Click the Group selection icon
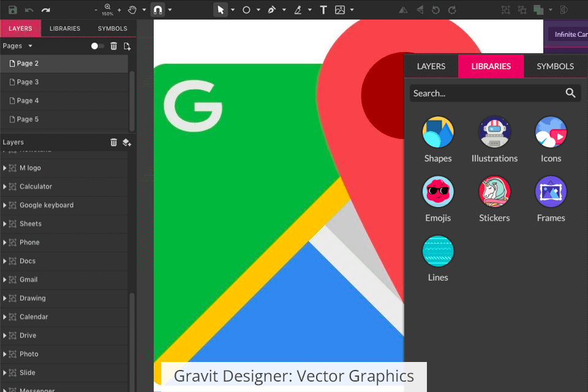588x392 pixels. (505, 10)
